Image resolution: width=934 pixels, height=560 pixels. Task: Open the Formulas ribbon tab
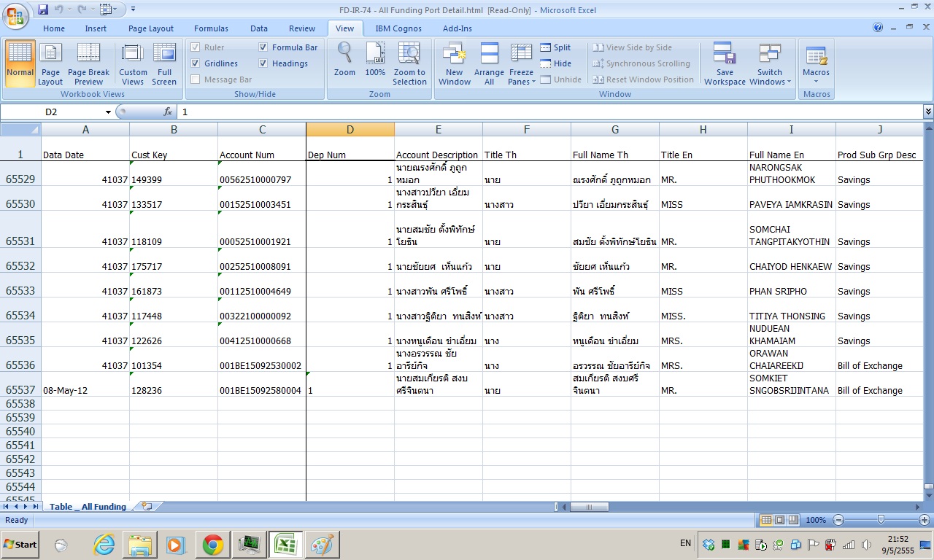pyautogui.click(x=211, y=28)
